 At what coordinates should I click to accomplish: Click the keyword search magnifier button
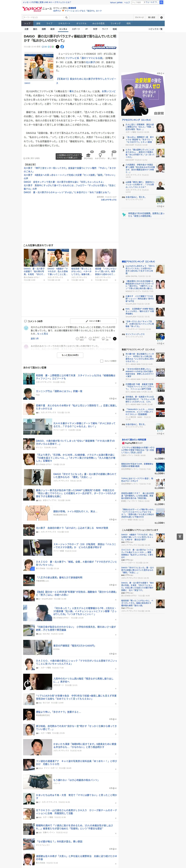point(66,17)
